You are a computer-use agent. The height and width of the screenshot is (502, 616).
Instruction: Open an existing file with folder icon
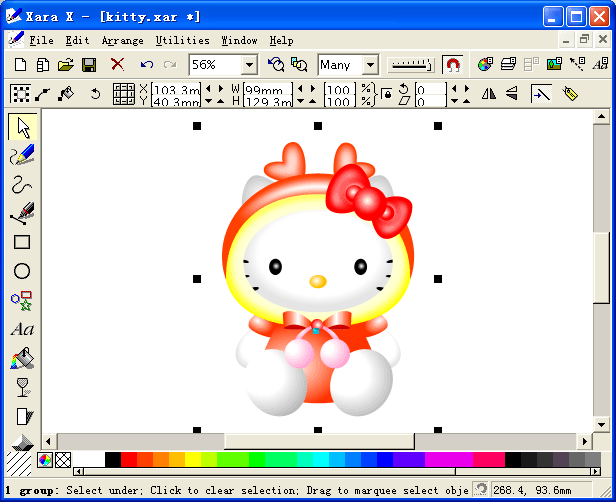[x=66, y=64]
